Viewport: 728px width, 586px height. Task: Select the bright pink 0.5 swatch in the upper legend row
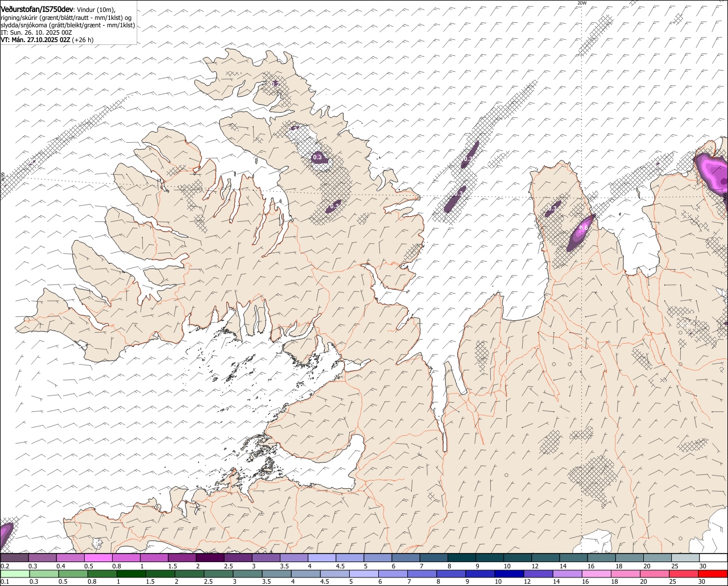[x=98, y=558]
